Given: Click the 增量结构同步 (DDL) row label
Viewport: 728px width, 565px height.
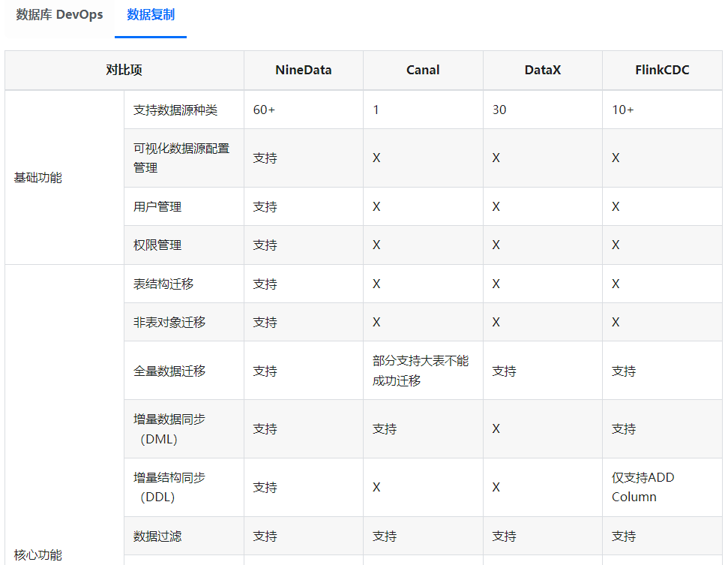Looking at the screenshot, I should coord(169,487).
